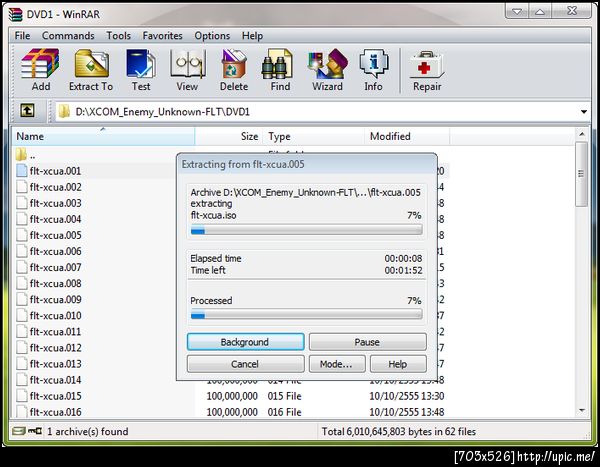Click the folder icon in the address bar
The width and height of the screenshot is (600, 467).
click(64, 111)
